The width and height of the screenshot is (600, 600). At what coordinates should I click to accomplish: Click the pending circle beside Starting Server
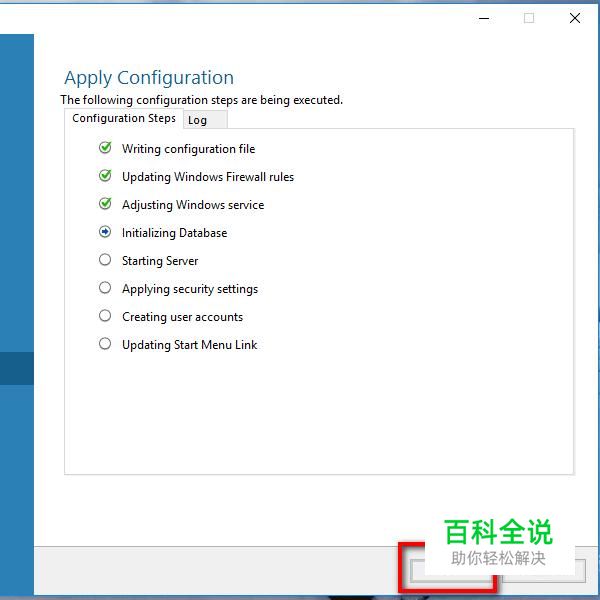tap(105, 259)
